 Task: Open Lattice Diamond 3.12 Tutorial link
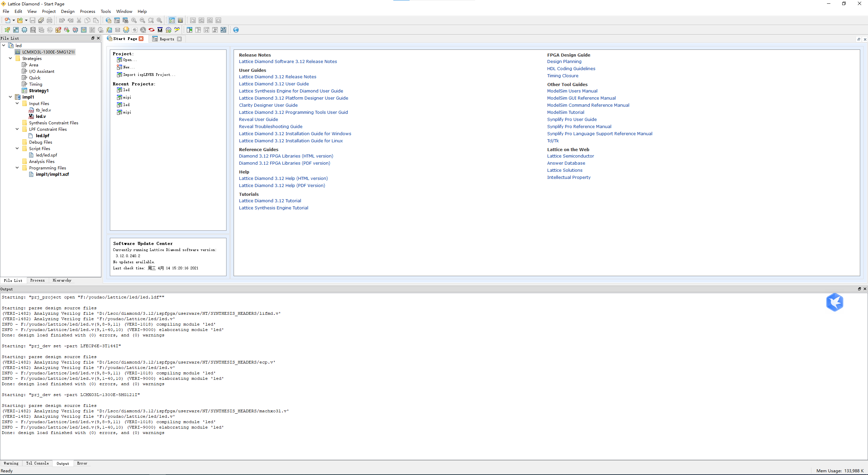click(270, 201)
